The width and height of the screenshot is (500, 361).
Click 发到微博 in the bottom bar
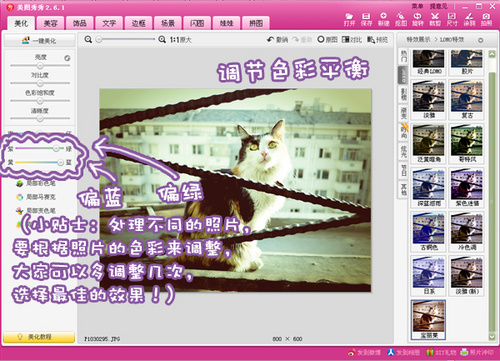click(x=364, y=352)
